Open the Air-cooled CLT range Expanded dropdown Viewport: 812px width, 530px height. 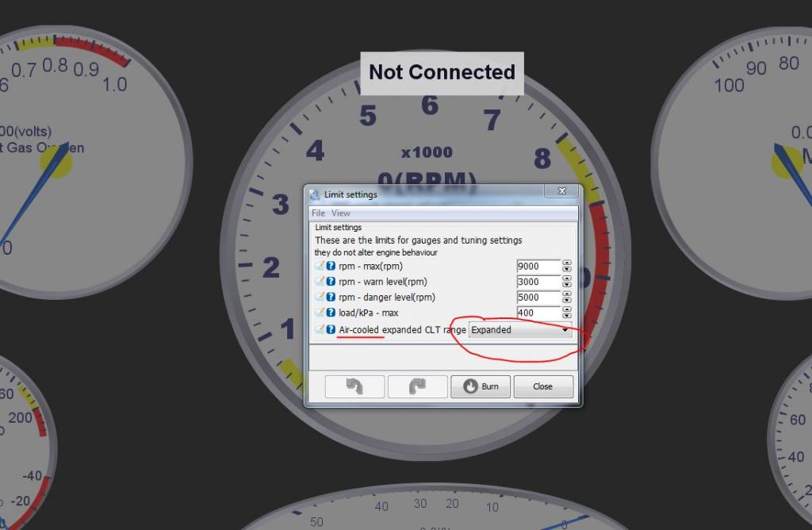coord(520,329)
